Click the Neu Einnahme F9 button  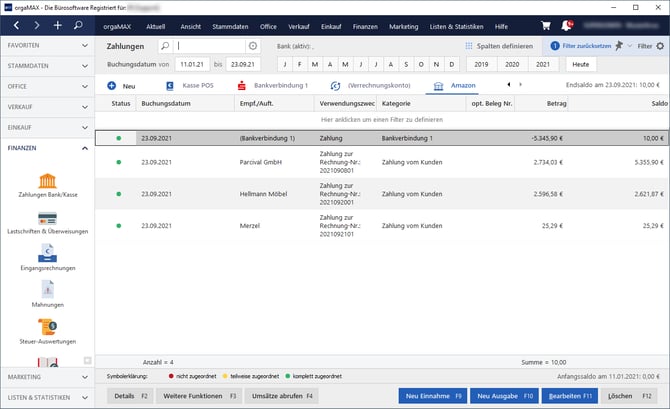pos(433,396)
